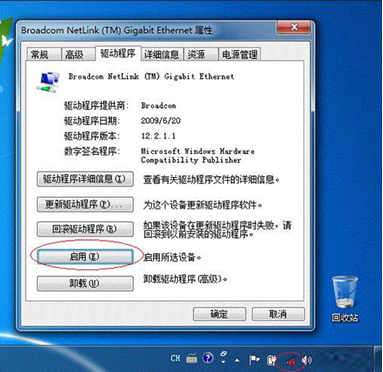This screenshot has width=383, height=372.
Task: Click the driver version value 12.2.1.1
Action: 158,136
